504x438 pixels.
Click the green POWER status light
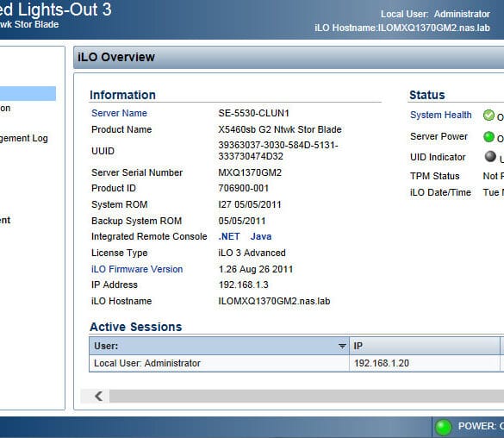pyautogui.click(x=443, y=427)
